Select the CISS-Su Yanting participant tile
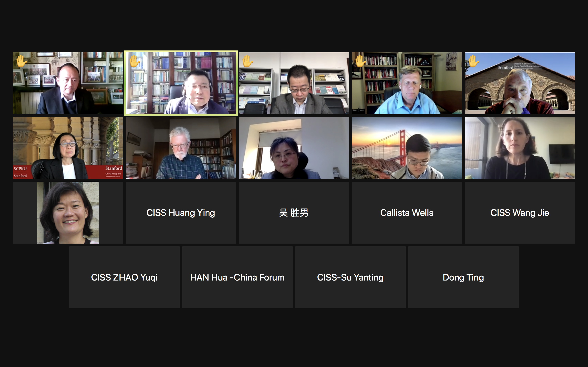The height and width of the screenshot is (367, 588). coord(350,277)
